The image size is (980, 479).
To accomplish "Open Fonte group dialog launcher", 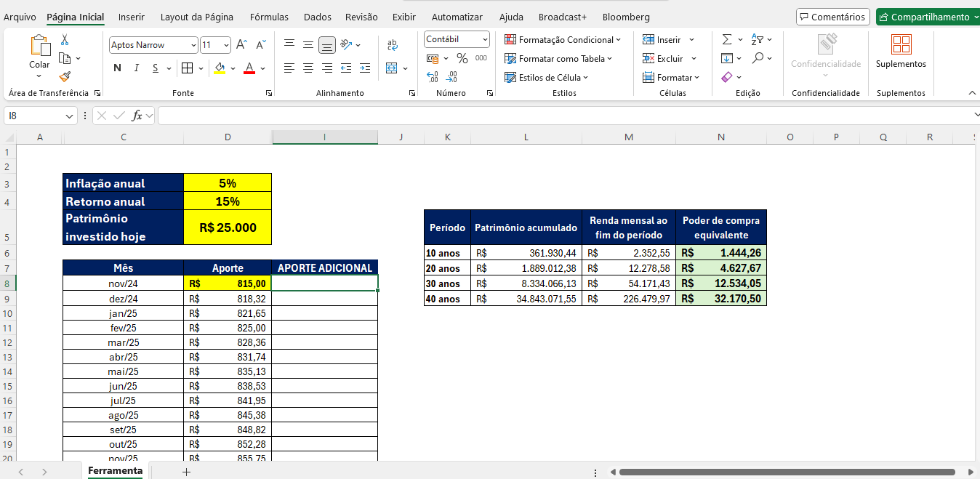I will 268,93.
